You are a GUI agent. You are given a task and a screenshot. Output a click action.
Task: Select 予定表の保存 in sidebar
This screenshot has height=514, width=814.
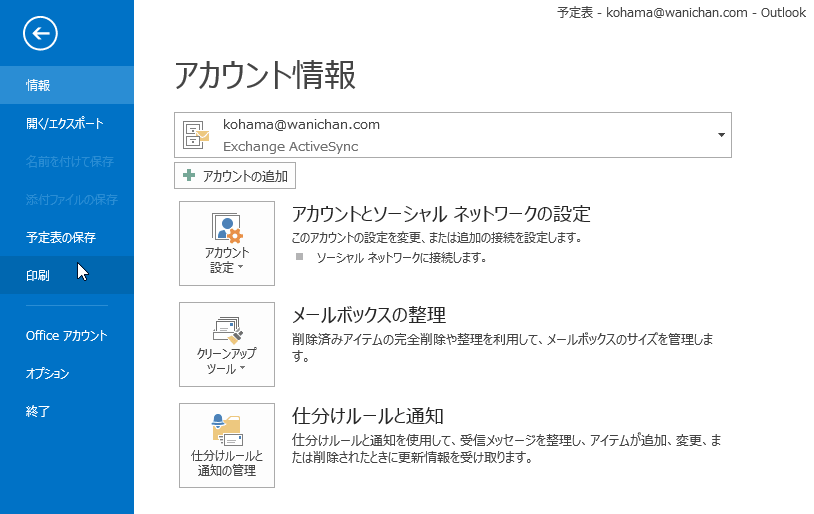[67, 237]
